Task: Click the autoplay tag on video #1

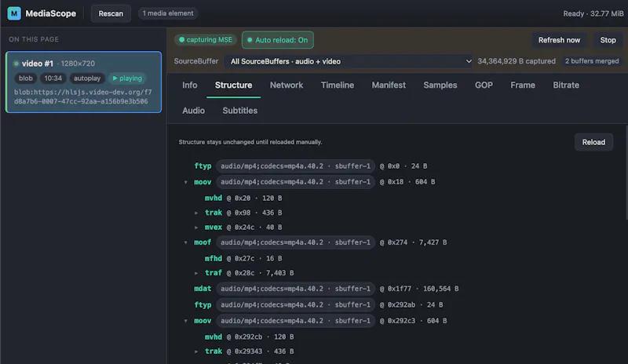Action: click(87, 78)
